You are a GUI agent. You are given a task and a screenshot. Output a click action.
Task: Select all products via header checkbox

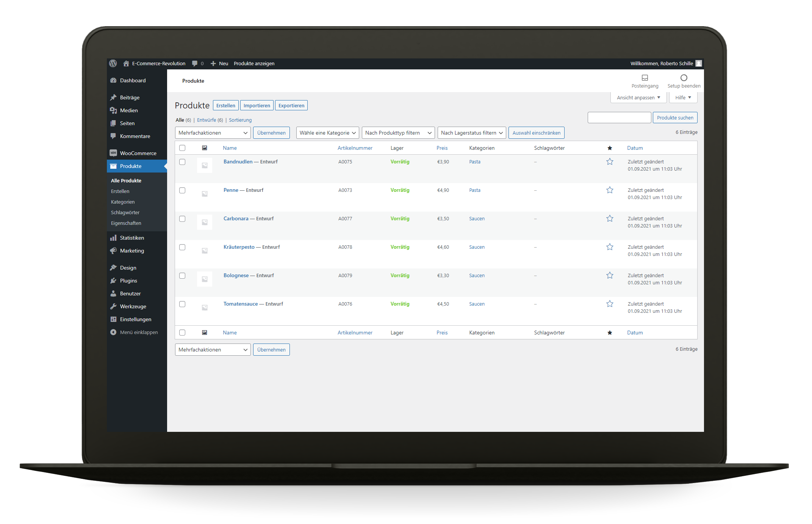point(182,148)
